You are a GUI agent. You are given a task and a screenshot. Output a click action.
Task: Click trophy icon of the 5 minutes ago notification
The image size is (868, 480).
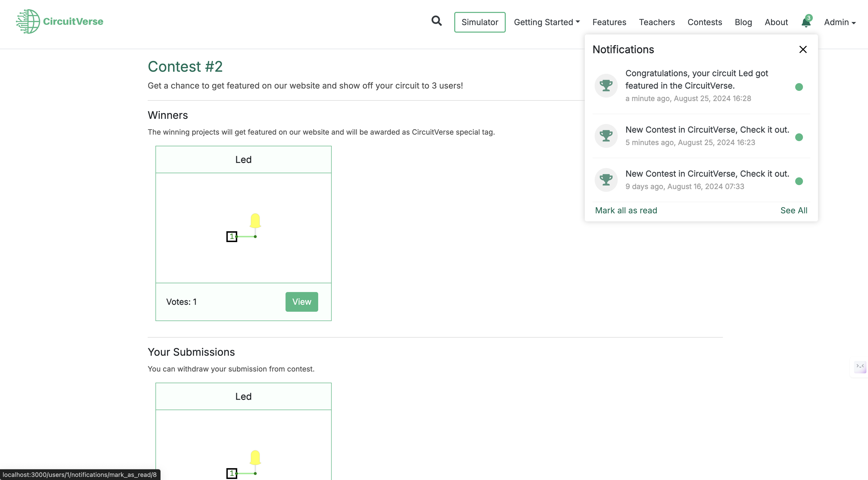click(606, 136)
